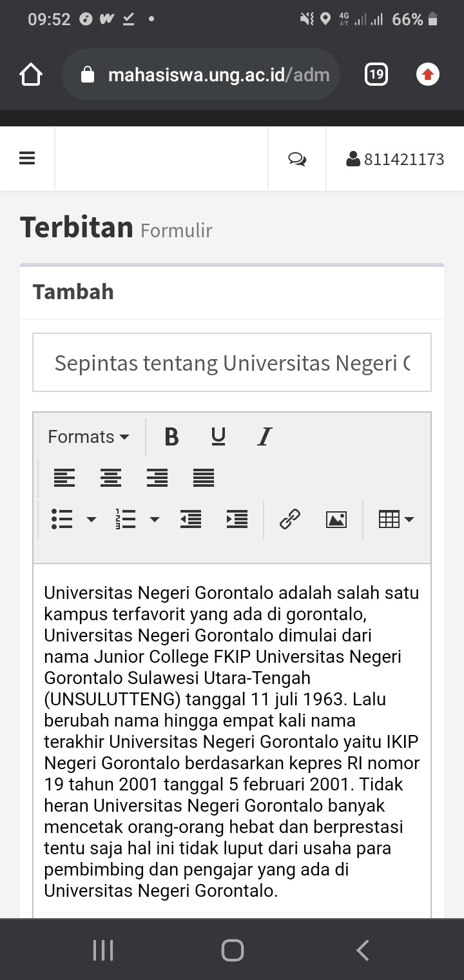
Task: Toggle bold formatting
Action: (x=171, y=436)
